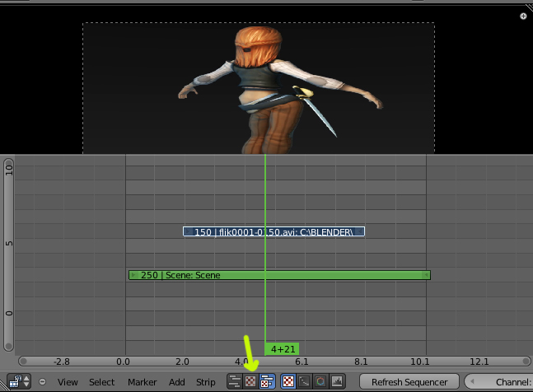Select Luma Waveform display mode
Screen dimensions: 533x392
304,381
